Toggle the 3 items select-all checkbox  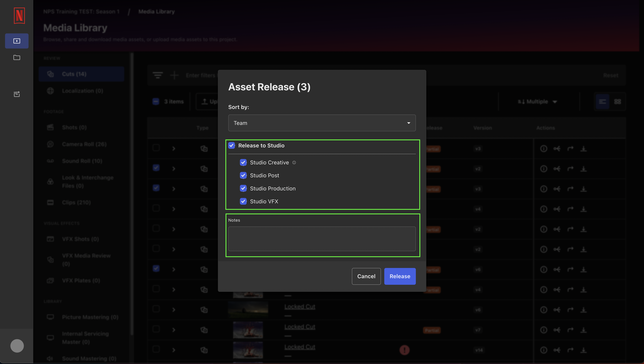[x=156, y=102]
